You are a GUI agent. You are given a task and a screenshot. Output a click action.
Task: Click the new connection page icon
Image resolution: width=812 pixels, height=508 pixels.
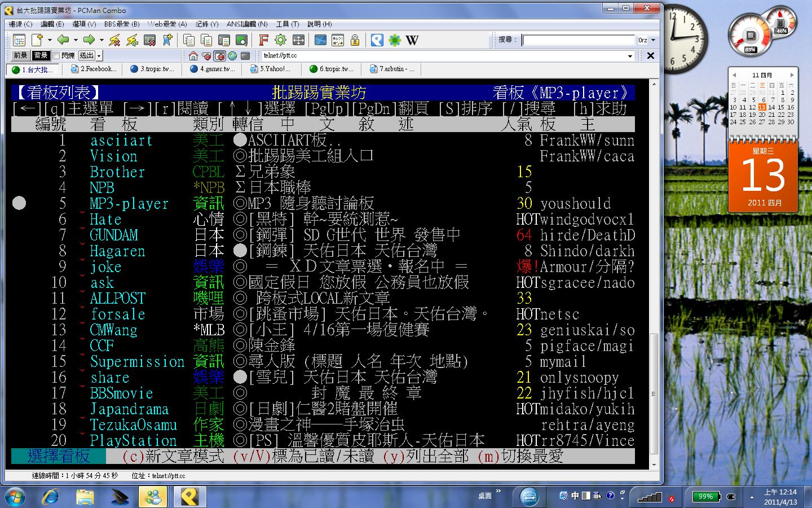pyautogui.click(x=37, y=40)
